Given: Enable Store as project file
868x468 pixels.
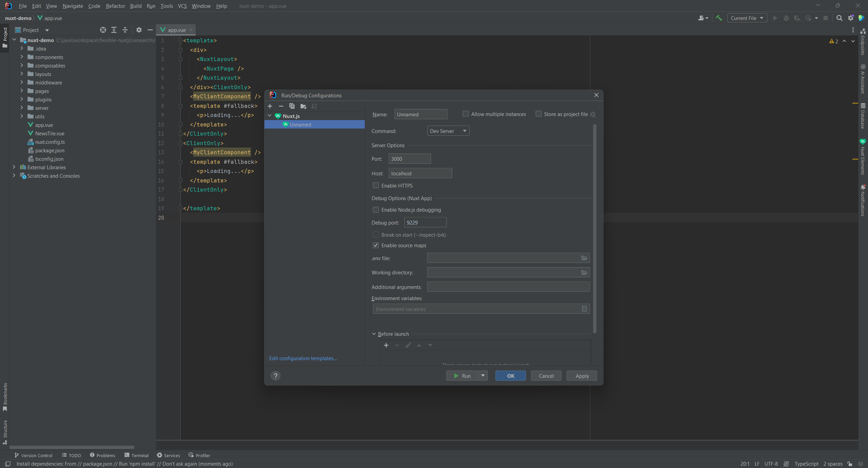Looking at the screenshot, I should 538,114.
